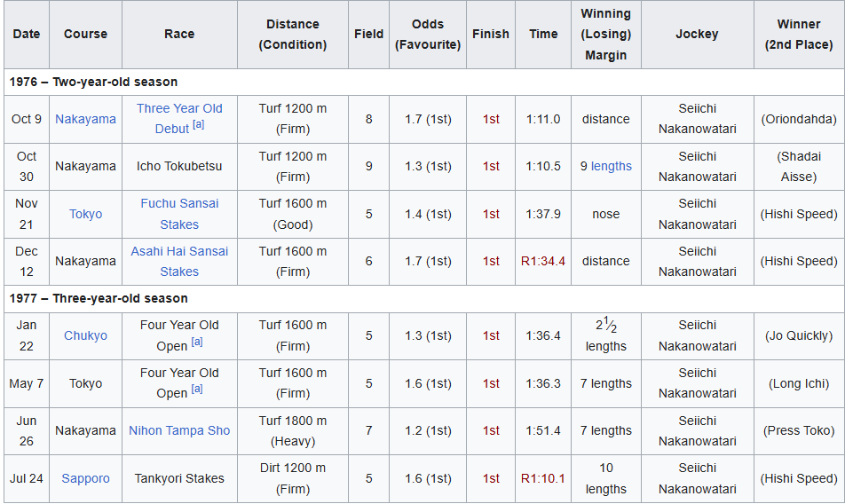The width and height of the screenshot is (845, 504).
Task: Click the 1.2 (1st) odds cell
Action: click(x=427, y=430)
